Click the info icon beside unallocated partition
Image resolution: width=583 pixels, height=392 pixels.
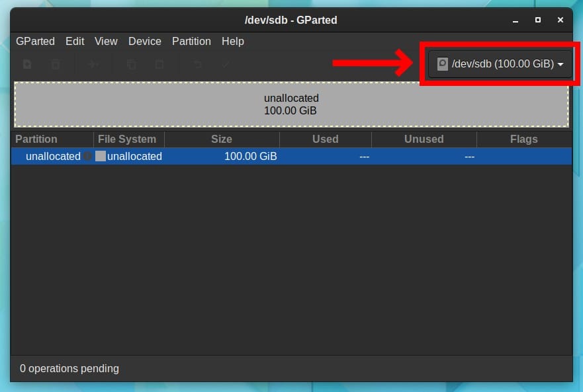87,156
